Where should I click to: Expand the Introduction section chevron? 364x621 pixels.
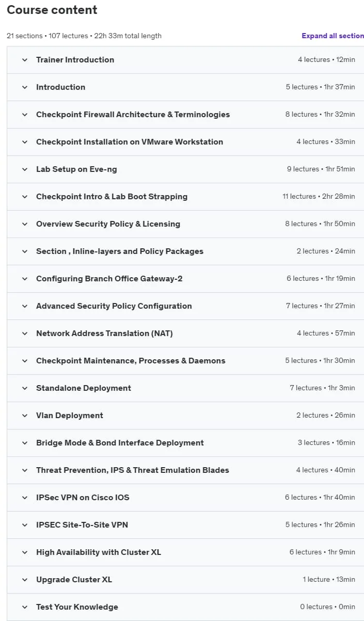[24, 87]
